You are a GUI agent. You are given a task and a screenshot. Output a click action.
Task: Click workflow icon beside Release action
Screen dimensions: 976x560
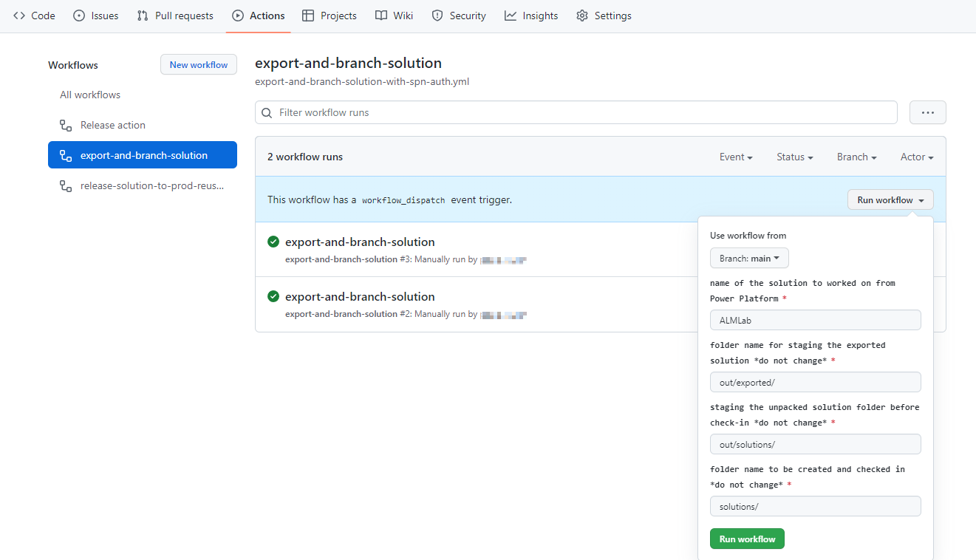(66, 125)
